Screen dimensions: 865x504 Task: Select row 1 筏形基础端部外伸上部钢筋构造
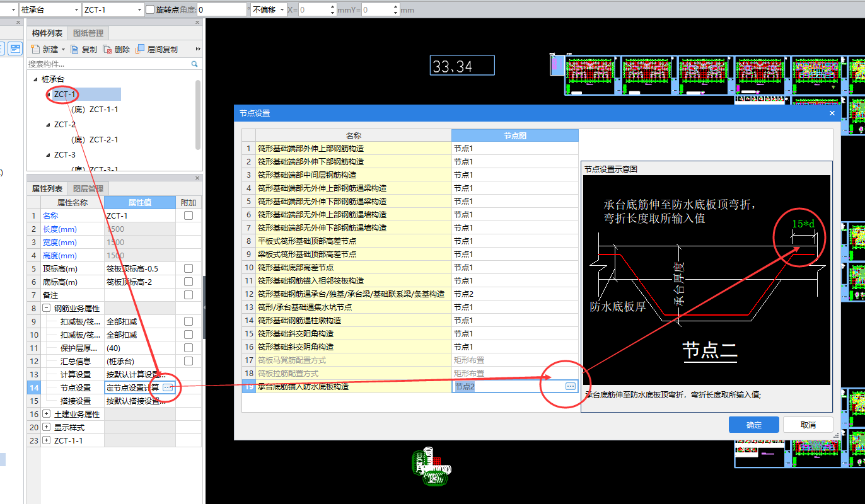pos(354,149)
